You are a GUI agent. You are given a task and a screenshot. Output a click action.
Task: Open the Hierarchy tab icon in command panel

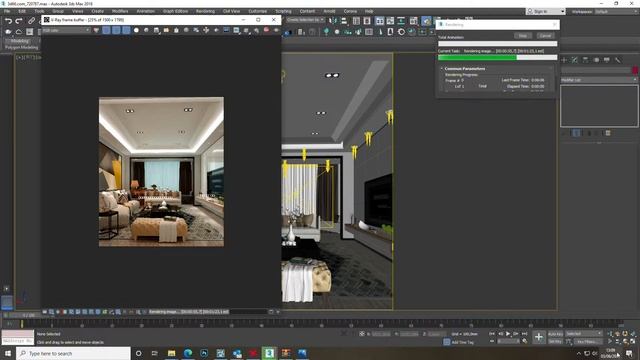point(586,60)
